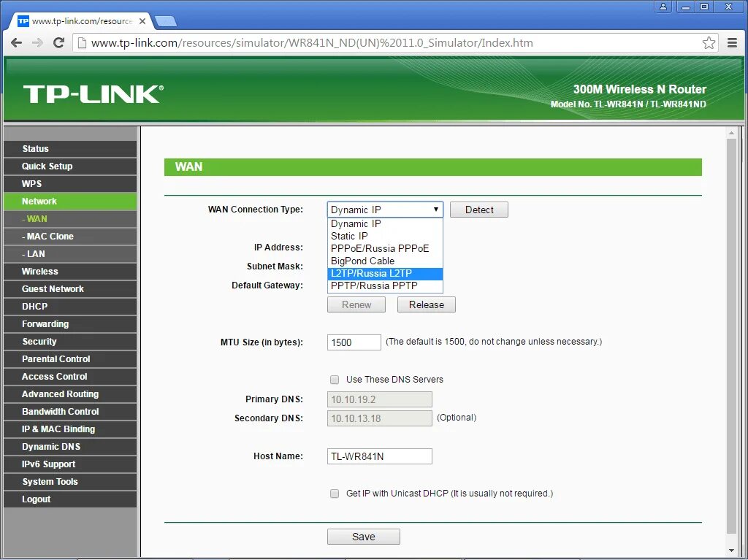The image size is (748, 560).
Task: Reload the page with the refresh icon
Action: pos(58,43)
